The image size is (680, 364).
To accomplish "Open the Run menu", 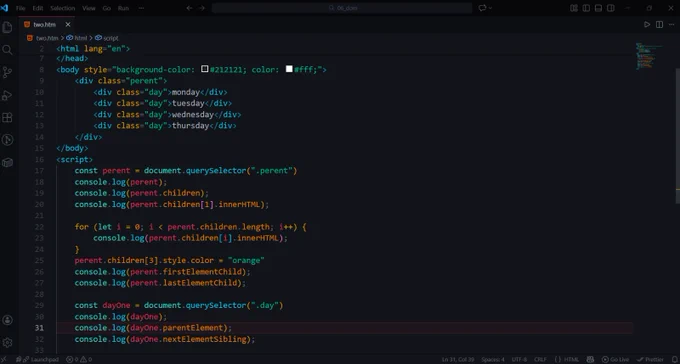I will point(123,8).
